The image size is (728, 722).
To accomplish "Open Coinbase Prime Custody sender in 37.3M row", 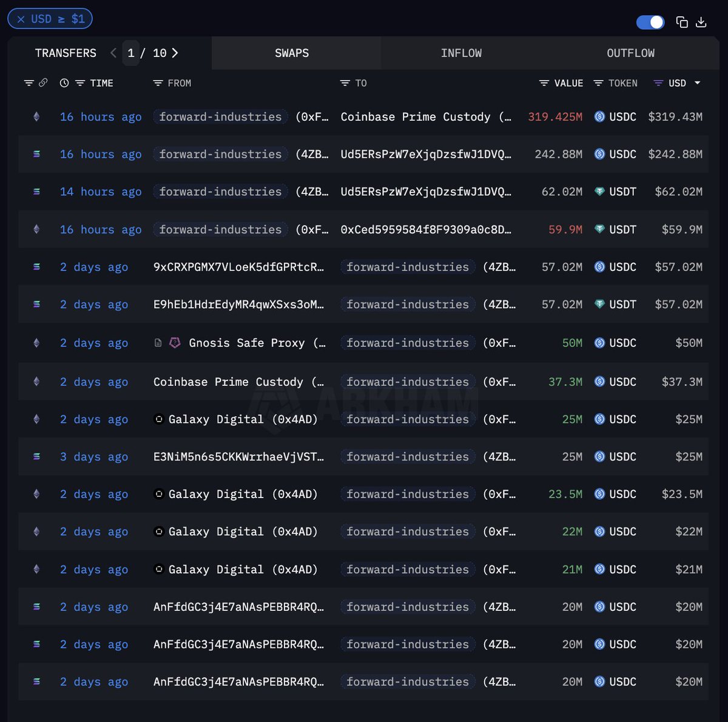I will tap(238, 382).
